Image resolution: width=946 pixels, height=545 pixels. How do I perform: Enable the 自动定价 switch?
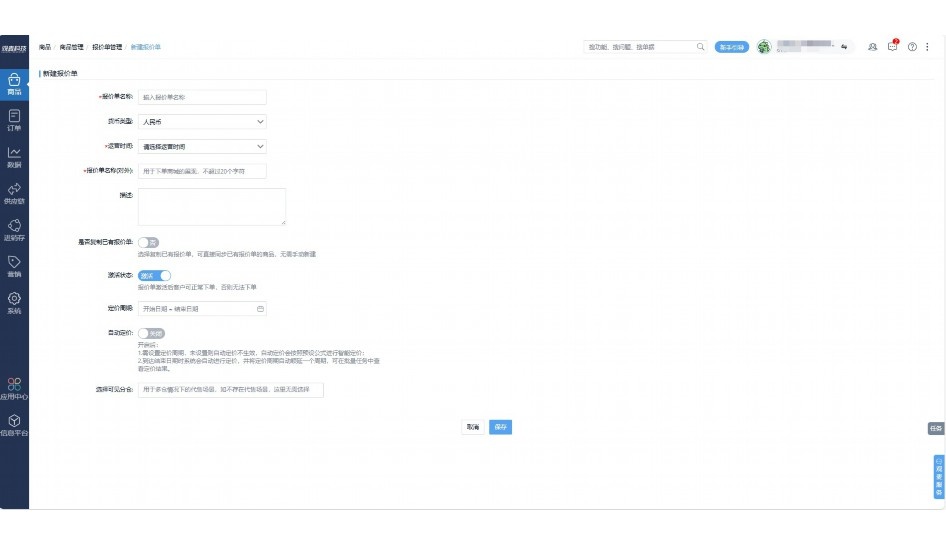pos(151,333)
